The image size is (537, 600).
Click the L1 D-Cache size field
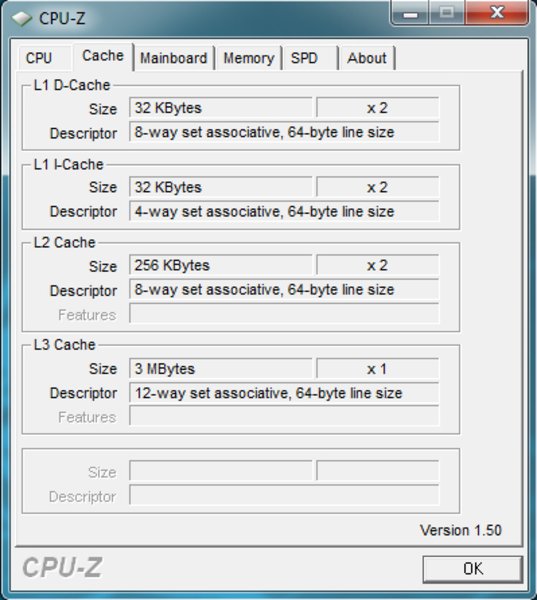click(221, 108)
